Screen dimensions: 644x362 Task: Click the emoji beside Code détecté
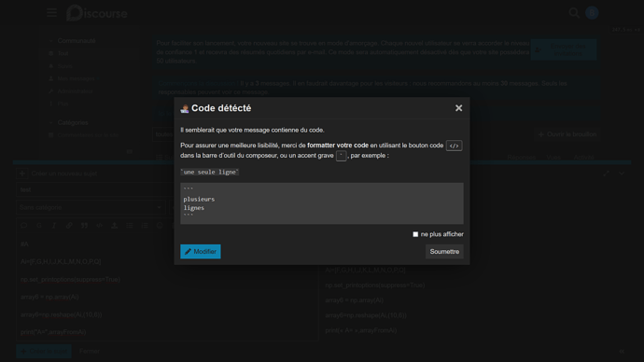185,108
